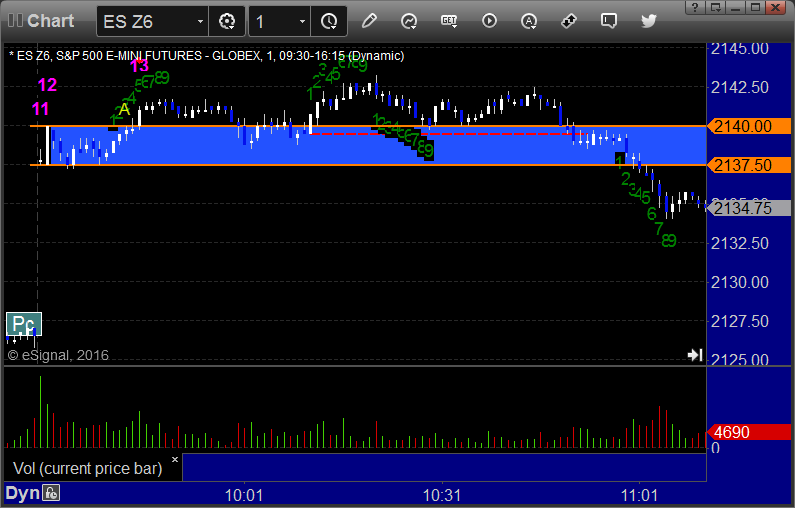The image size is (795, 508).
Task: Open the studies chart-line icon
Action: pos(409,21)
